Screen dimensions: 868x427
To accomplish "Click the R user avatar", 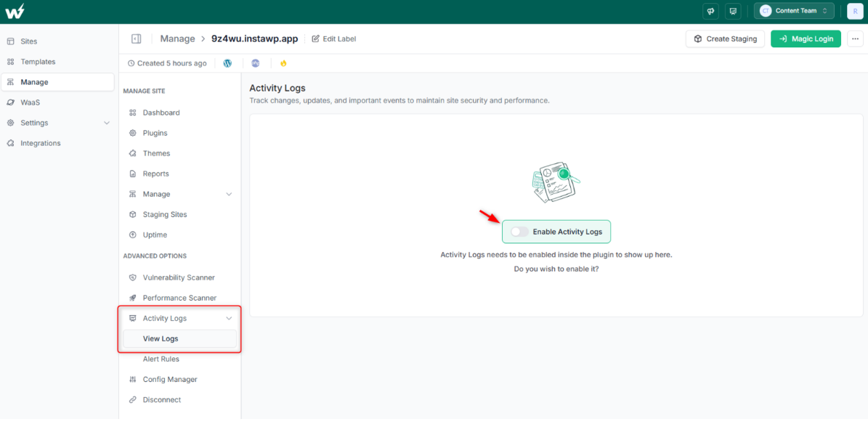I will [855, 11].
